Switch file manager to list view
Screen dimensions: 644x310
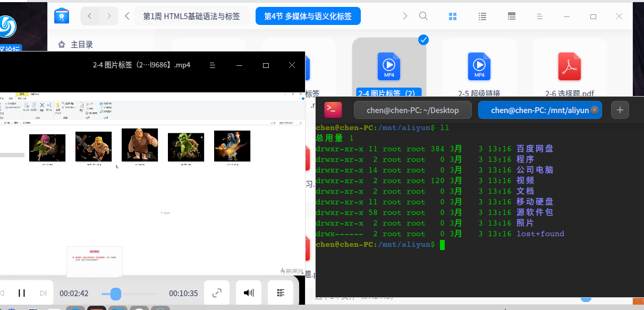tap(482, 16)
